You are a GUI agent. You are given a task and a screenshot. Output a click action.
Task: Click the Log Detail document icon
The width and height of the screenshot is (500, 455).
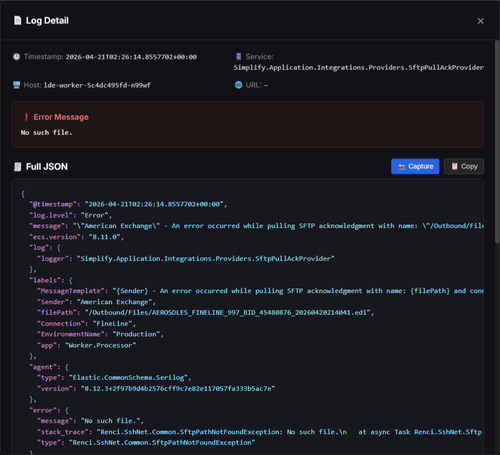[x=17, y=21]
